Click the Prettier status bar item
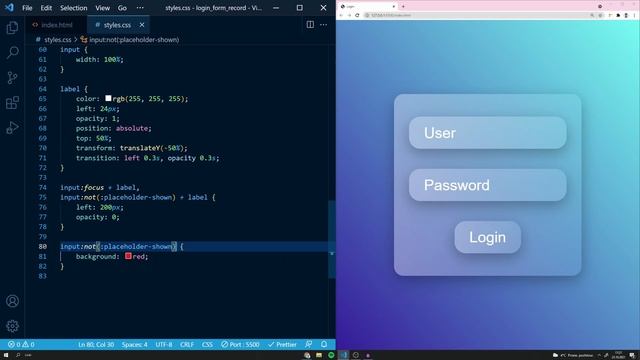This screenshot has width=640, height=360. click(282, 344)
